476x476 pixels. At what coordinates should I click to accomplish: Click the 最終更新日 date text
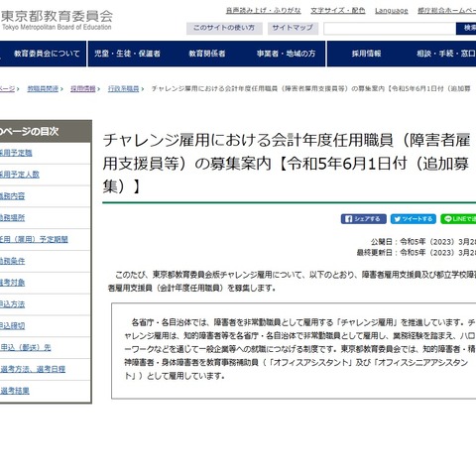coord(416,253)
